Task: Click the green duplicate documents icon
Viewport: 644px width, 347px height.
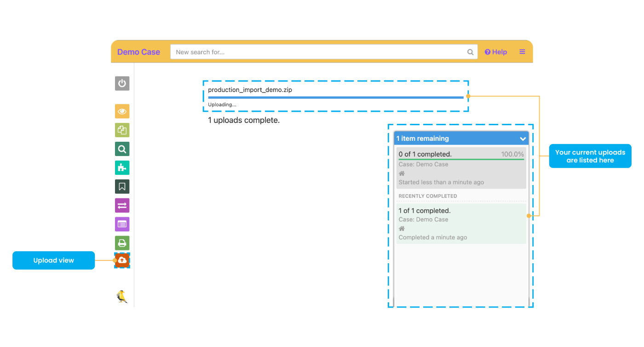Action: coord(122,130)
